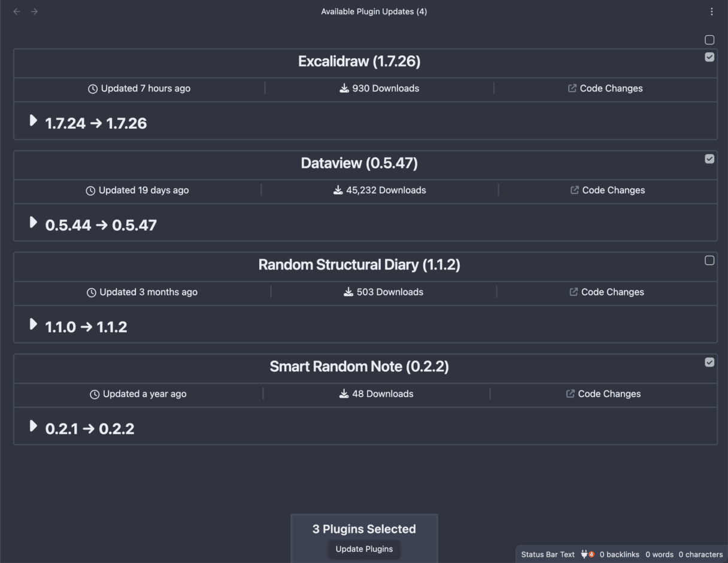Click the back navigation arrow
Screen dimensions: 728x563
coord(16,11)
